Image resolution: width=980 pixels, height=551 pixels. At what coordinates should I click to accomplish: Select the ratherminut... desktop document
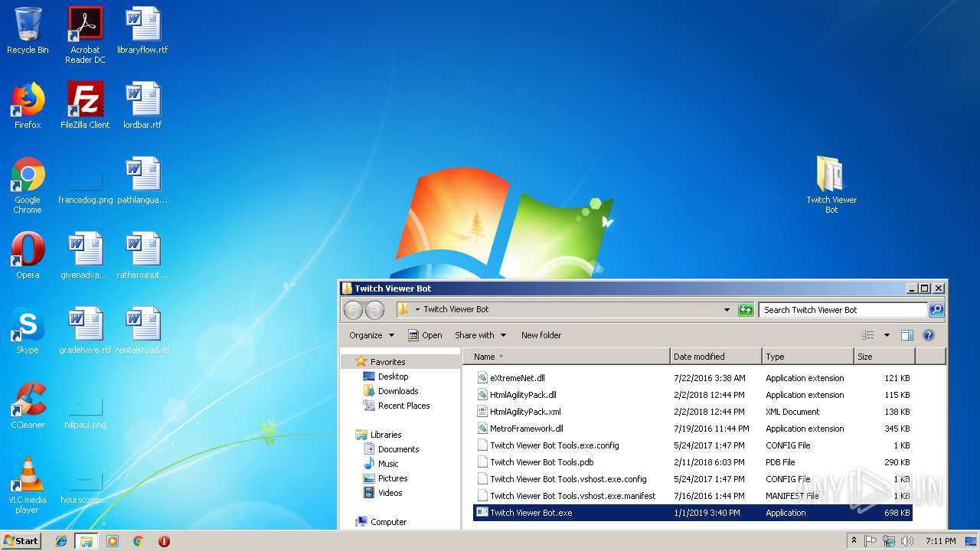(142, 256)
